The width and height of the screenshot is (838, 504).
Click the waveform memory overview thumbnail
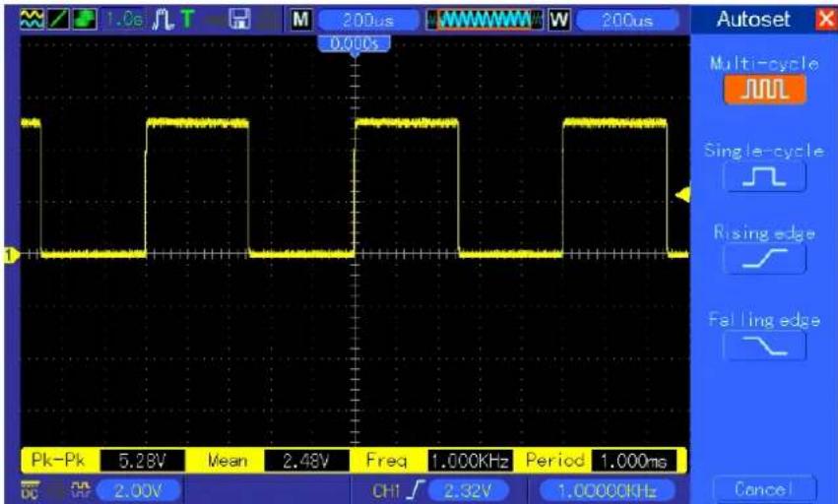coord(484,21)
